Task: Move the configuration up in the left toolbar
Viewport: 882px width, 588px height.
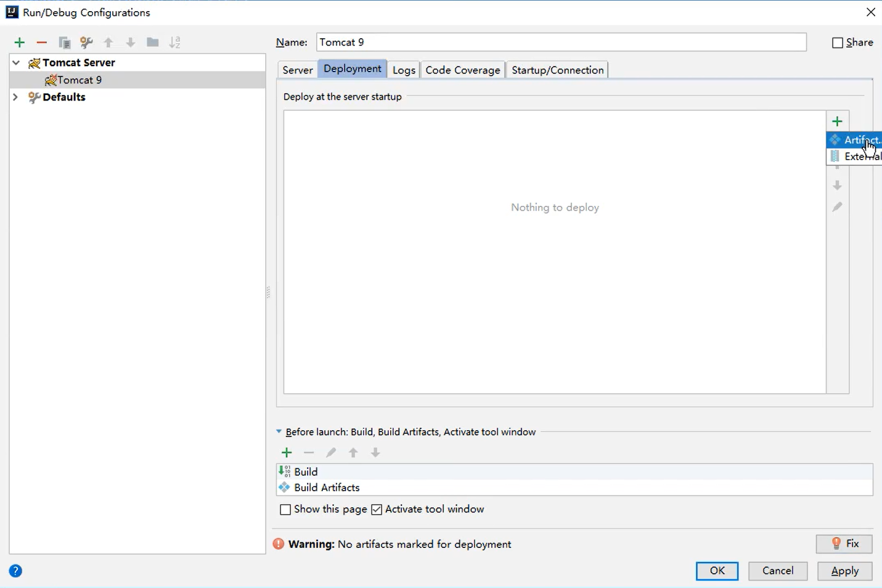Action: [108, 43]
